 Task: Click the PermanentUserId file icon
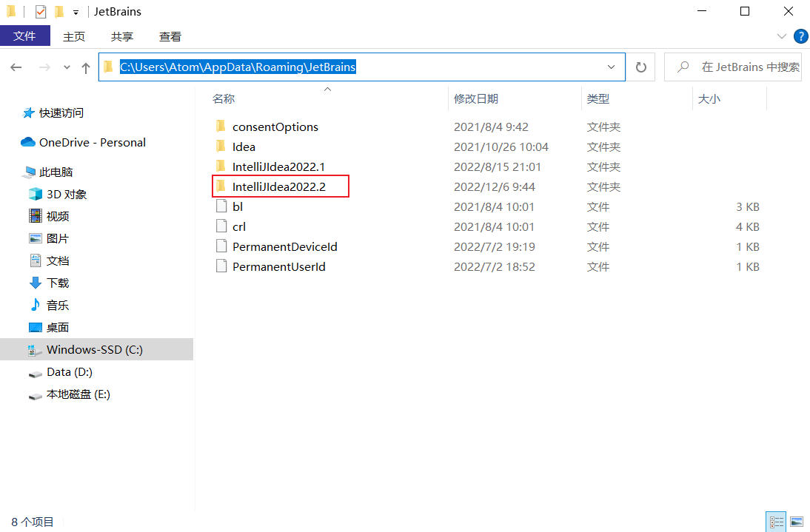point(221,266)
